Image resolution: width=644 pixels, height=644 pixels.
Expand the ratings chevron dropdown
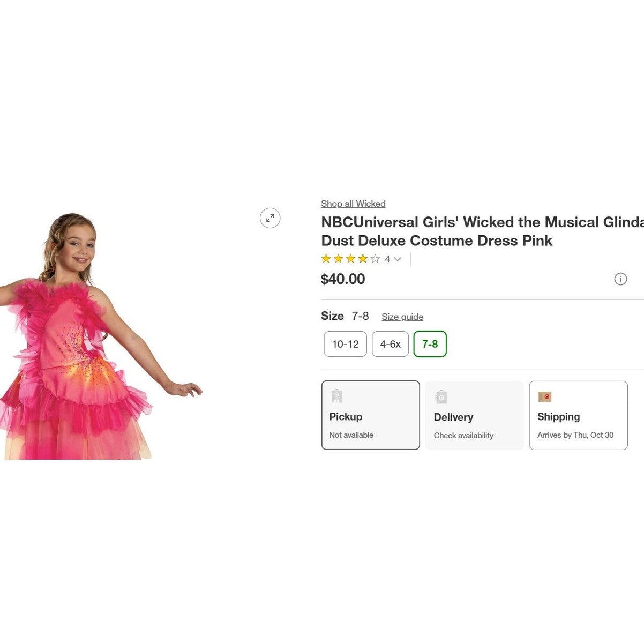(398, 259)
